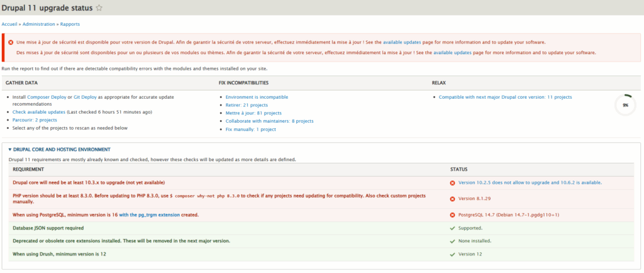
Task: Click the 9% circular progress indicator
Action: 625,105
